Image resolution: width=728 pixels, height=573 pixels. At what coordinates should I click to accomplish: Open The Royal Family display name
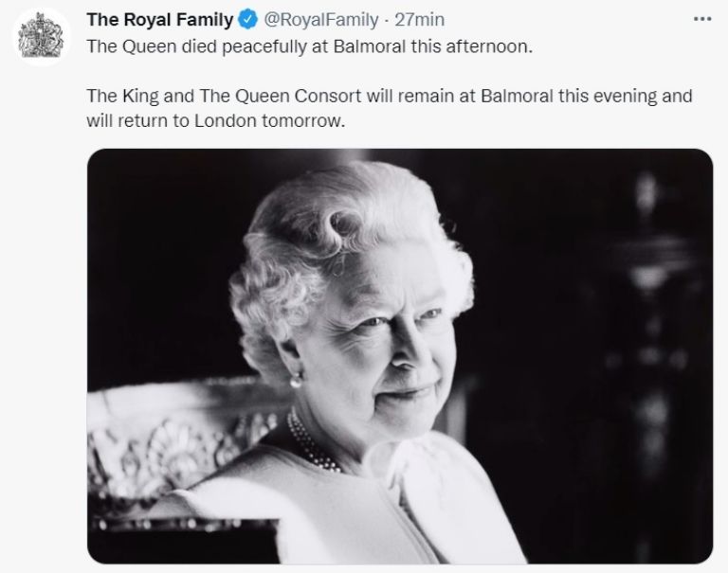coord(159,20)
